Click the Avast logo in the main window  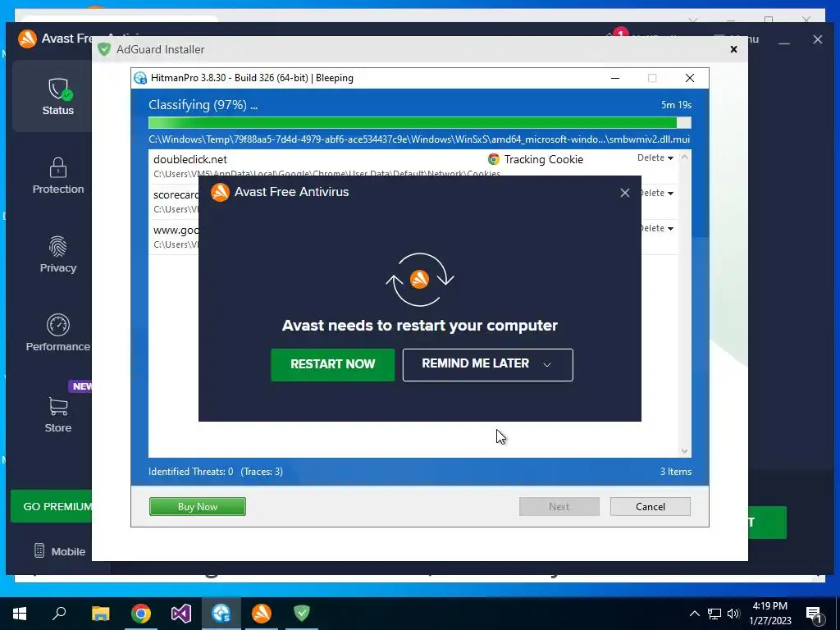point(27,39)
